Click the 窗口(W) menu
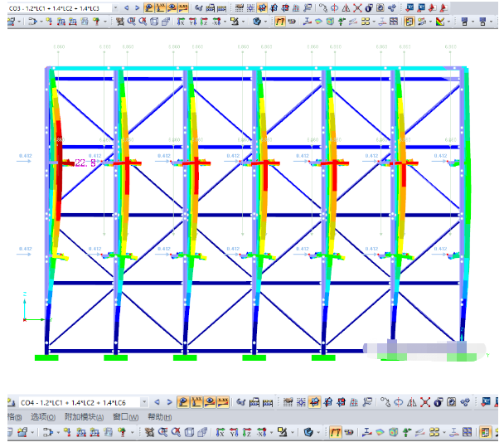 click(x=125, y=417)
